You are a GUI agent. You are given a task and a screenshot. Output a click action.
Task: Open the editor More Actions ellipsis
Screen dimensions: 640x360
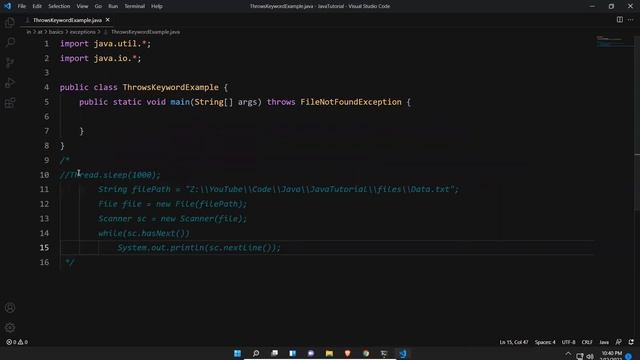click(631, 20)
